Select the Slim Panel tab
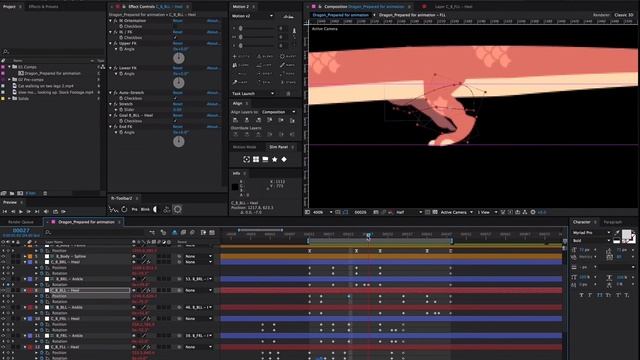640x360 pixels. tap(278, 147)
